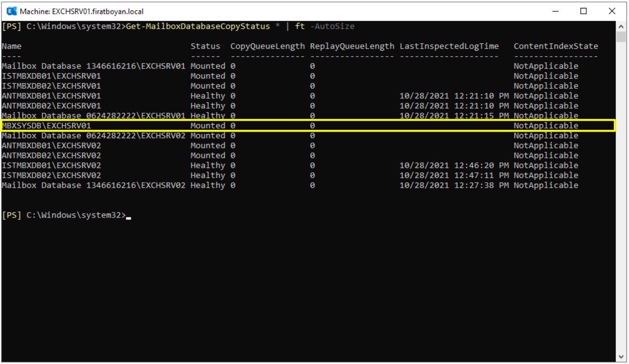Click the 'ISTMBXDB01\EXCHSRV02' row name
Image resolution: width=629 pixels, height=364 pixels.
(52, 165)
